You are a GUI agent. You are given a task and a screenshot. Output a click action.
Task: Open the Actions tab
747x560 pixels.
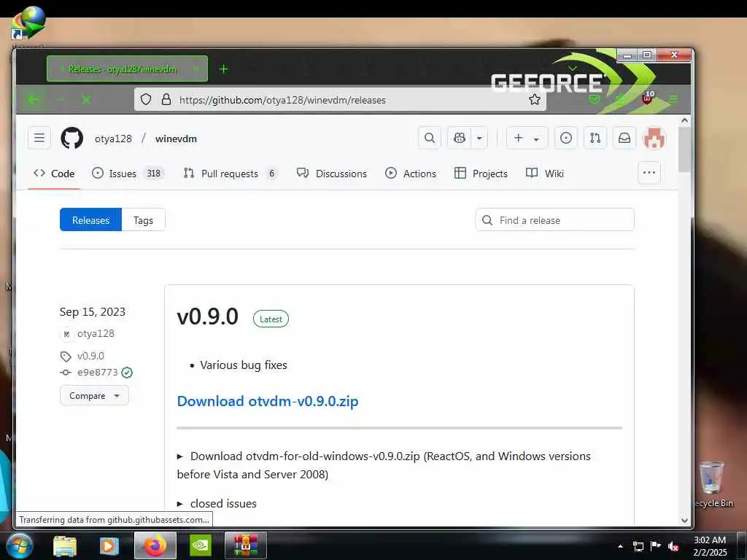410,174
